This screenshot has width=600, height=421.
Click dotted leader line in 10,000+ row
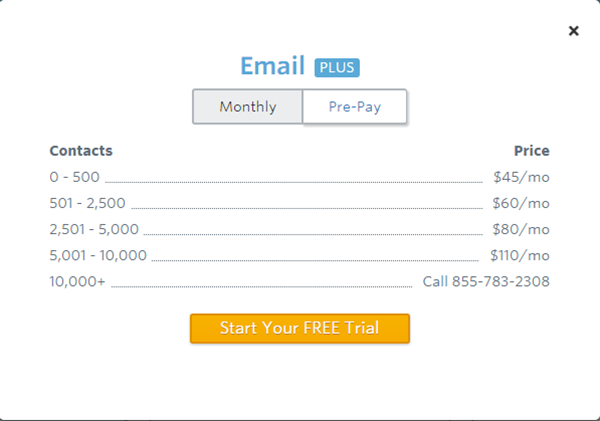(261, 285)
